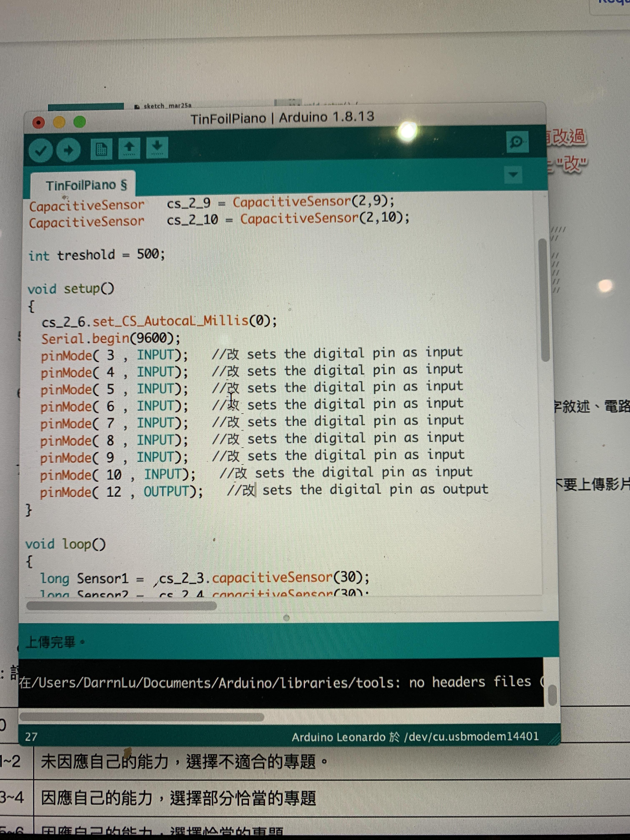Click the 'pinMode( 6 , INPUT);' line
Screen dimensions: 630x840
click(x=114, y=407)
